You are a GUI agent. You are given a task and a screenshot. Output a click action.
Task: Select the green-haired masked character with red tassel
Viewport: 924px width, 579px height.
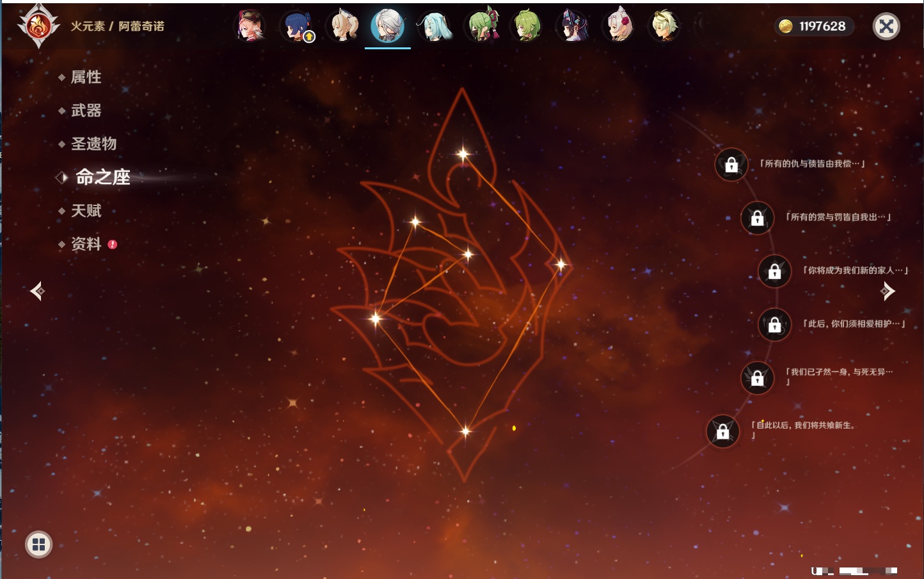(482, 26)
